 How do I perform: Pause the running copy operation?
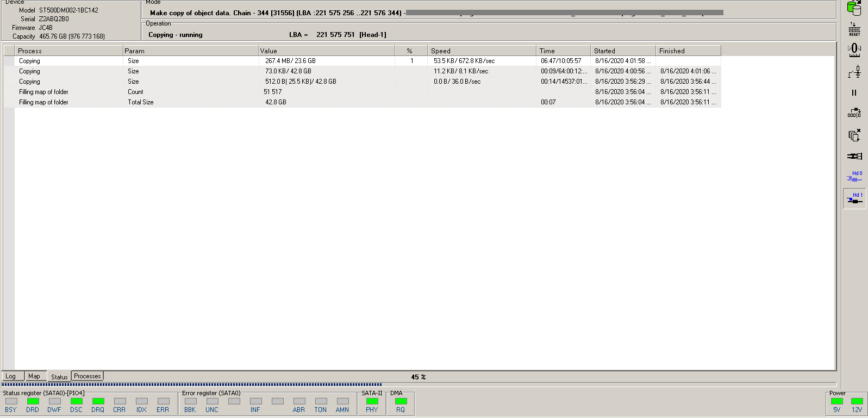(x=854, y=93)
